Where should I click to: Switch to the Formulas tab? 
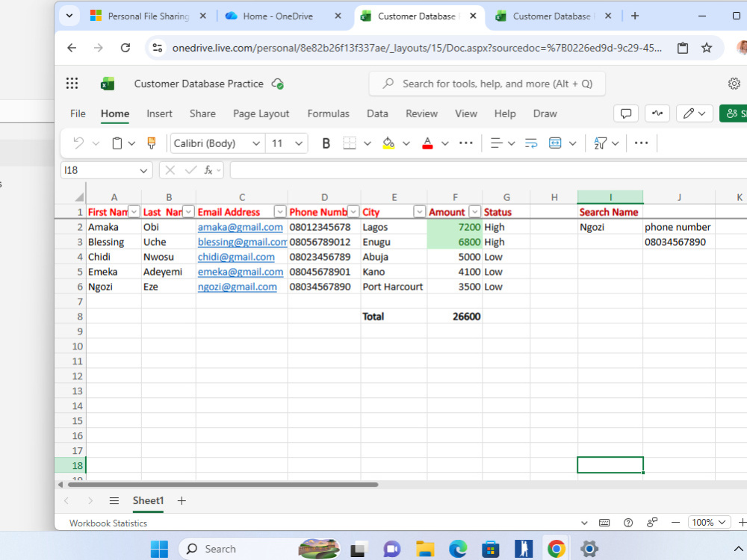coord(328,113)
